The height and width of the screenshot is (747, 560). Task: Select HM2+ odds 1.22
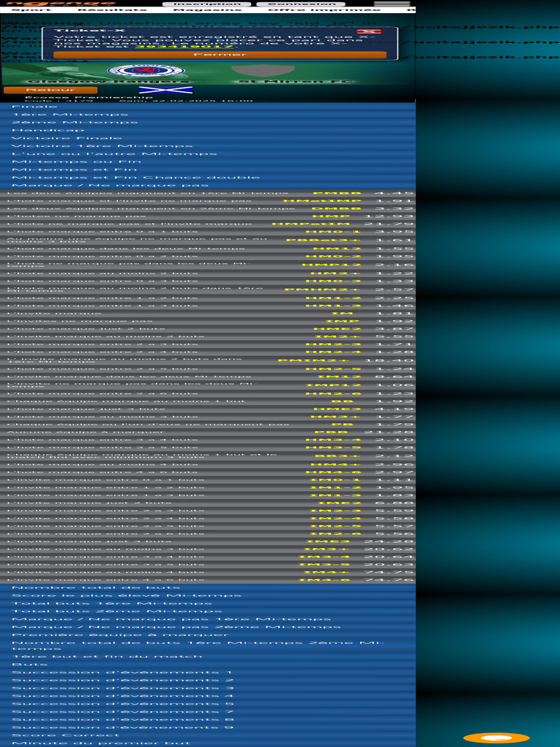click(208, 274)
